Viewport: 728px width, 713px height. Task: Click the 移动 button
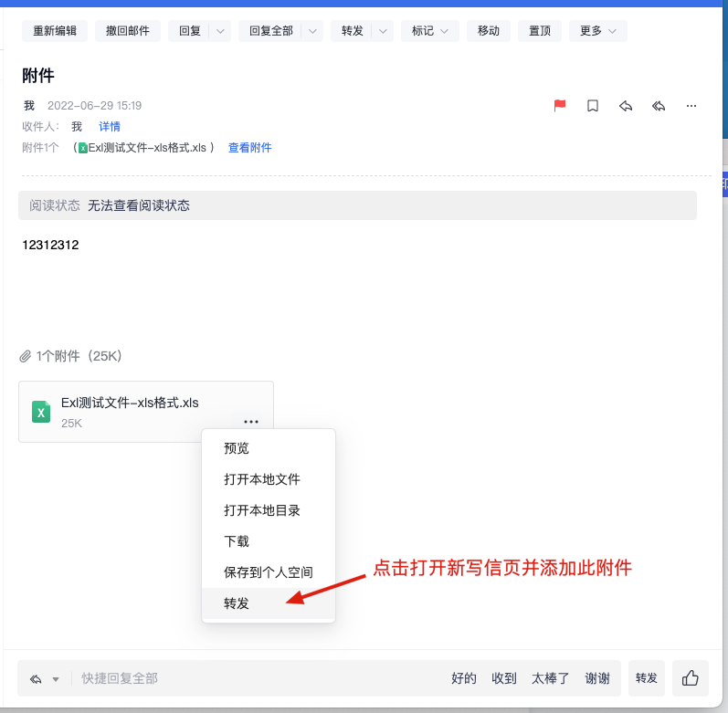tap(489, 31)
